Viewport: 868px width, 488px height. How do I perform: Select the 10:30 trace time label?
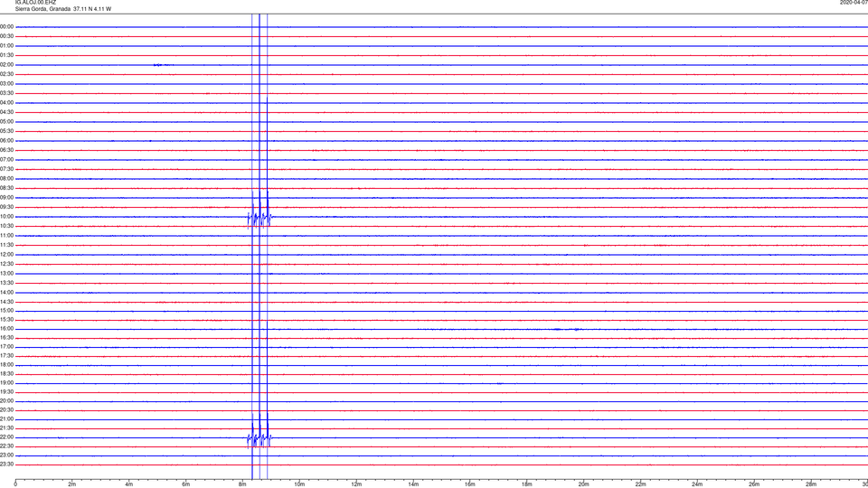click(x=6, y=226)
